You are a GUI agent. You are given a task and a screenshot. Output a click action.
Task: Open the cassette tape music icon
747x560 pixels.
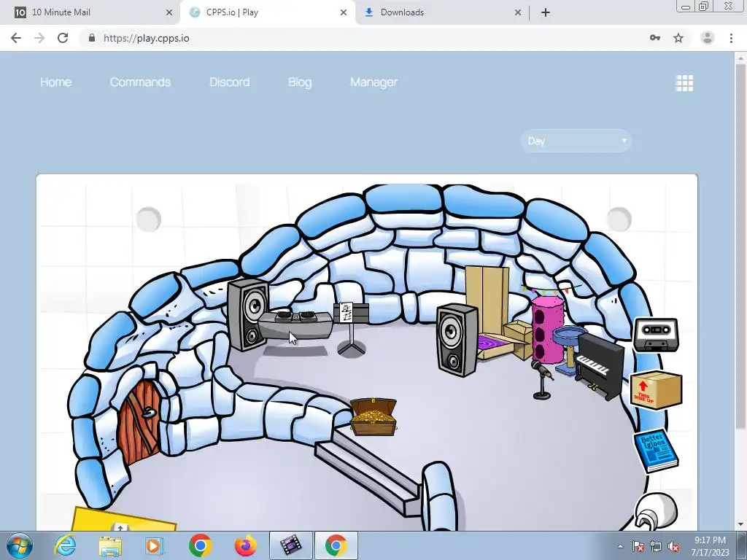click(x=656, y=335)
